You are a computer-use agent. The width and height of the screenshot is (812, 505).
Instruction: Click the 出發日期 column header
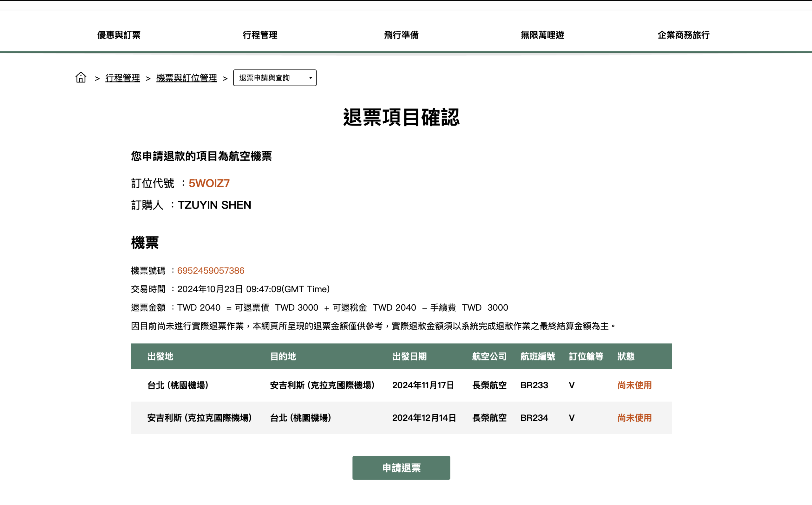click(x=409, y=356)
